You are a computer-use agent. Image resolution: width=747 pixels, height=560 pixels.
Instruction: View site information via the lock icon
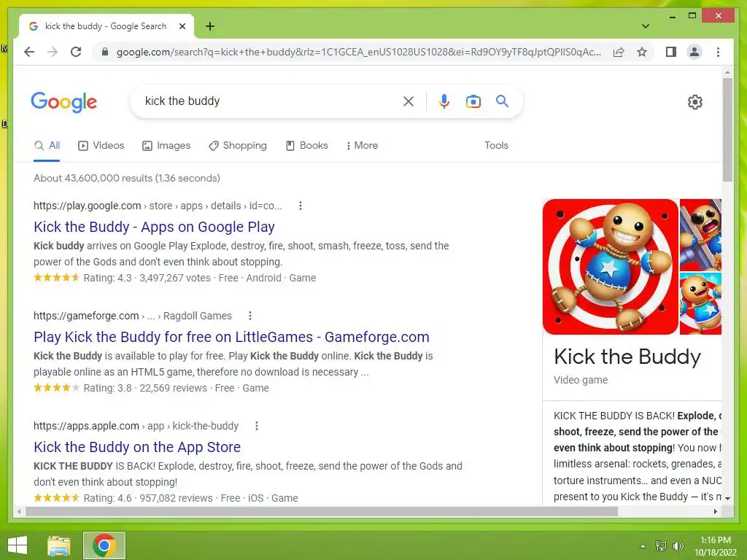click(105, 52)
